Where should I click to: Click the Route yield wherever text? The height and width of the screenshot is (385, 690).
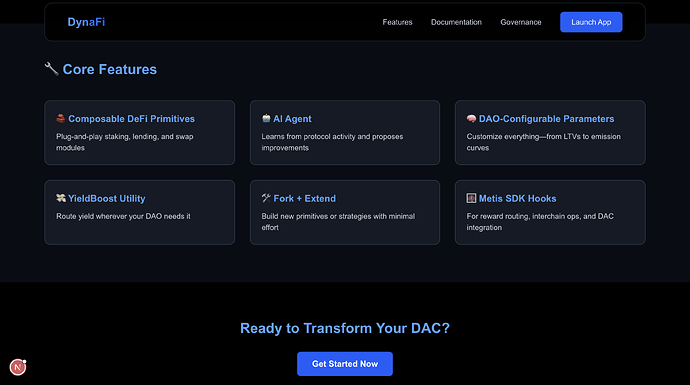click(123, 216)
